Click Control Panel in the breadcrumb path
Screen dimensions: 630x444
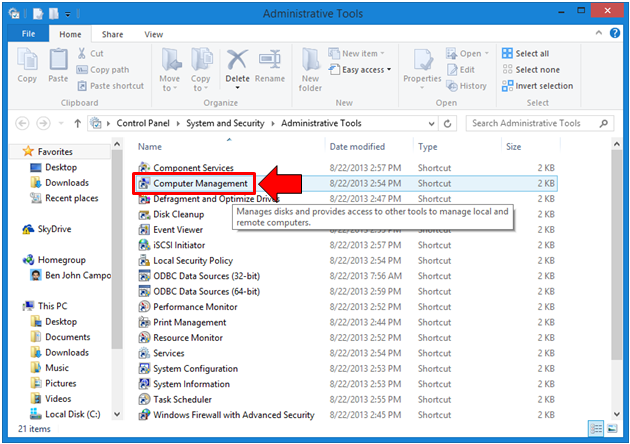143,123
